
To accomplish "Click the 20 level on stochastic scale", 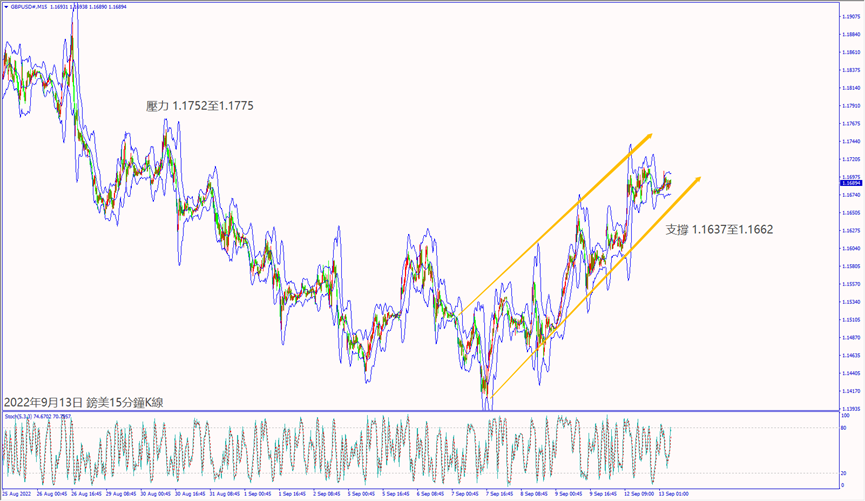I will click(846, 472).
